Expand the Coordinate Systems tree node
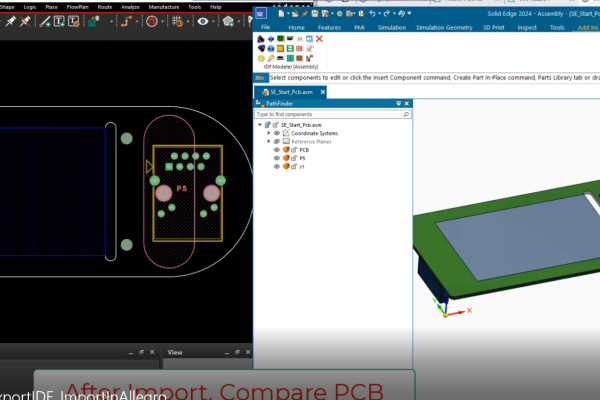The height and width of the screenshot is (400, 600). point(268,133)
